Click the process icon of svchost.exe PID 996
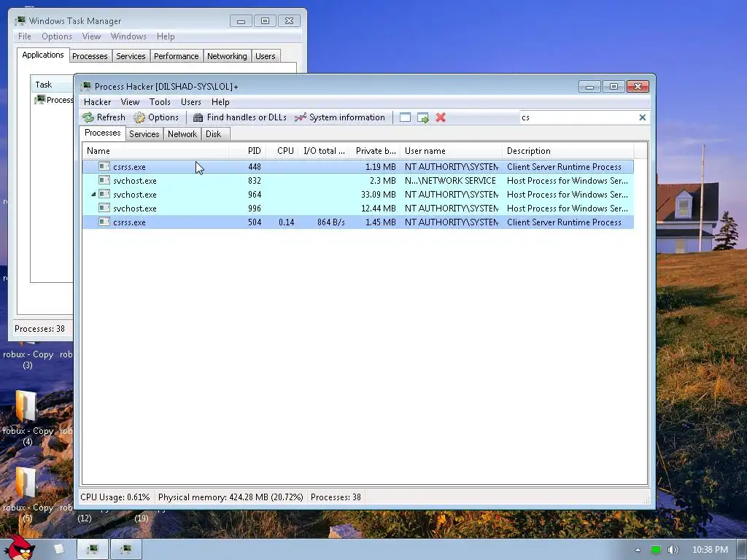747x560 pixels. point(104,208)
